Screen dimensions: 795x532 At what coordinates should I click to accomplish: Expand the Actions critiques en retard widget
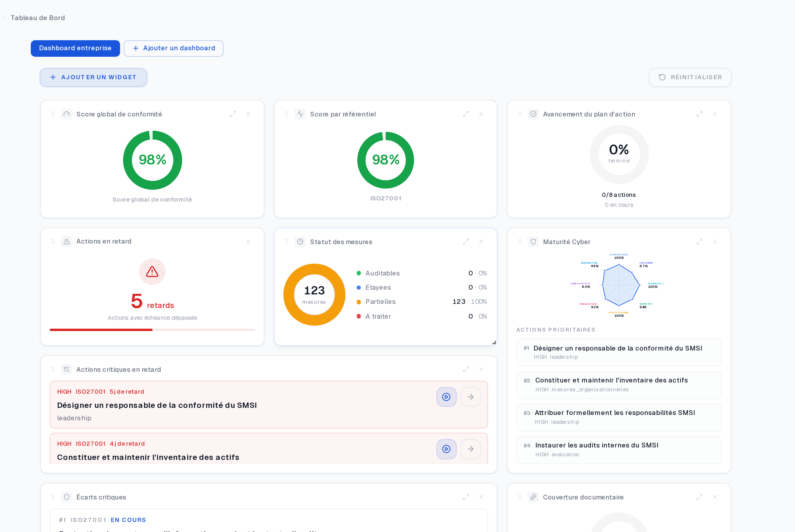(x=466, y=369)
